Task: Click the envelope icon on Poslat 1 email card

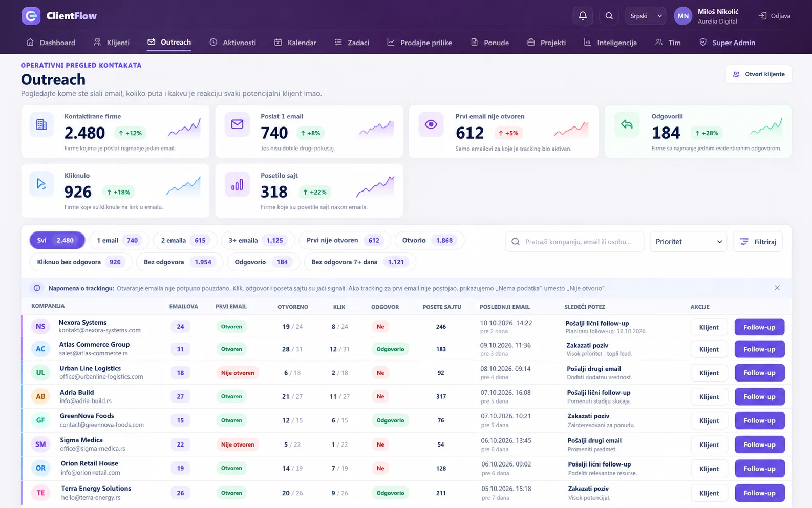Action: tap(237, 124)
